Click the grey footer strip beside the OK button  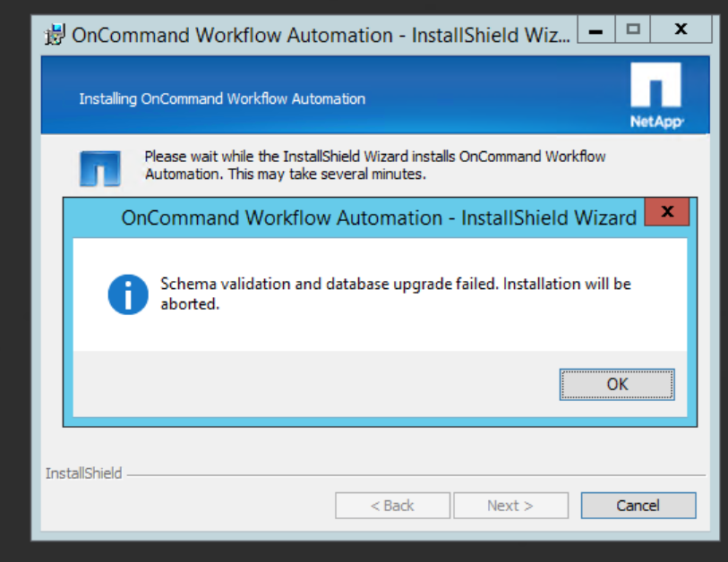pyautogui.click(x=313, y=384)
